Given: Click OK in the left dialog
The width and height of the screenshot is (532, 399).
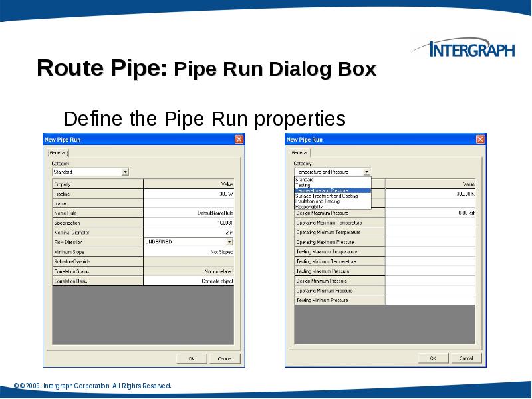Looking at the screenshot, I should click(192, 358).
